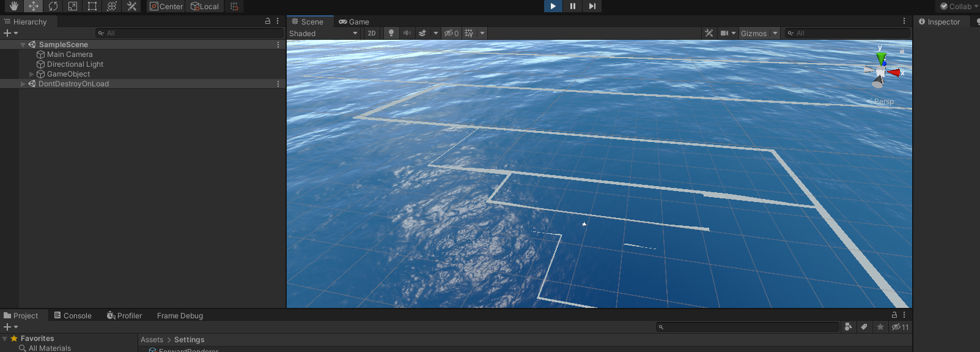
Task: Select Main Camera in Hierarchy
Action: 70,54
